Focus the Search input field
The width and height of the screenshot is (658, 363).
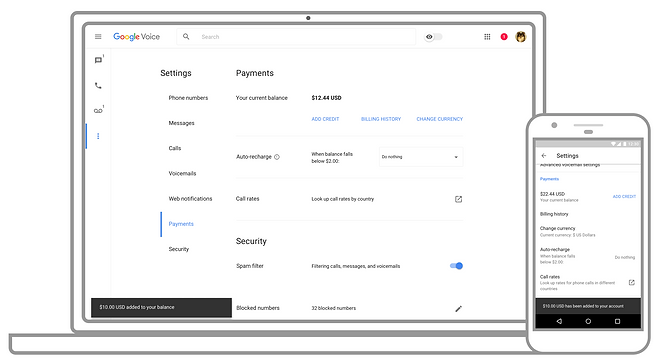296,37
